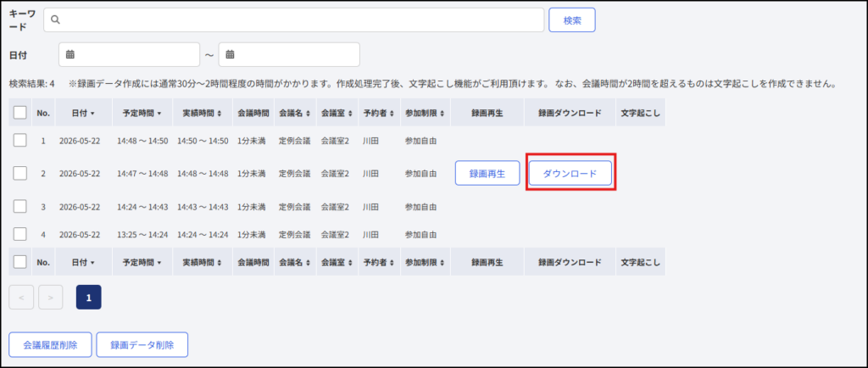Check the box for row No. 1
The height and width of the screenshot is (368, 868).
(20, 141)
